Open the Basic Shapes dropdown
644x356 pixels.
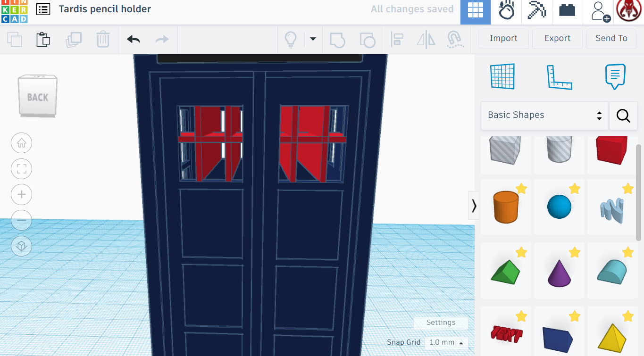coord(544,116)
